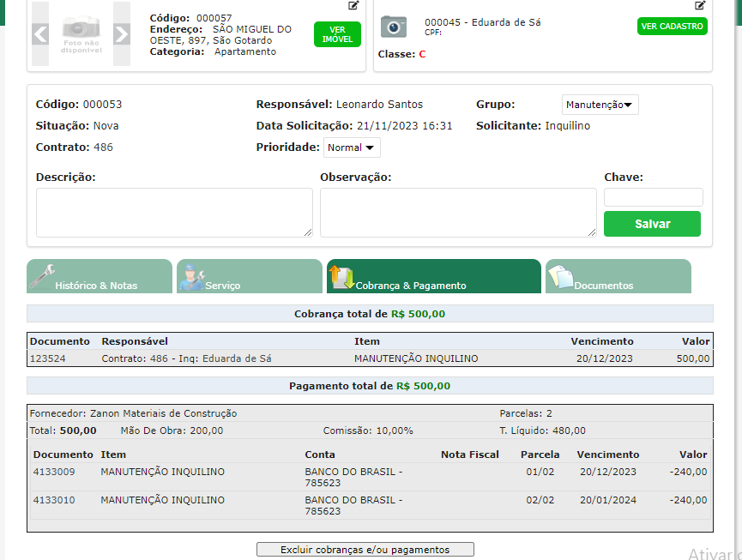Click 'T. Líquido: 480,00' text
742x560 pixels.
(x=542, y=431)
